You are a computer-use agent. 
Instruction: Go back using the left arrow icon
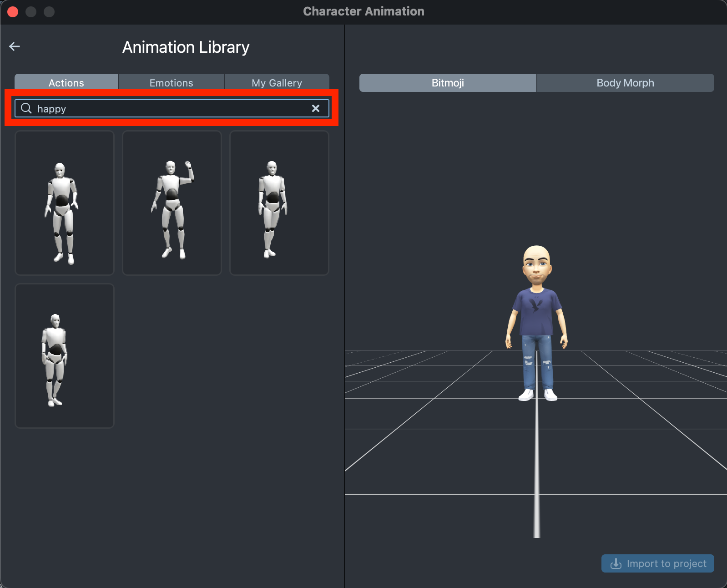(x=15, y=46)
